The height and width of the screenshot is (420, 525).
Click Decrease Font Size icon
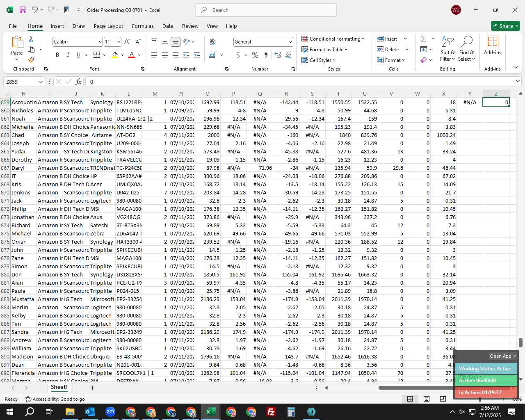[x=138, y=42]
